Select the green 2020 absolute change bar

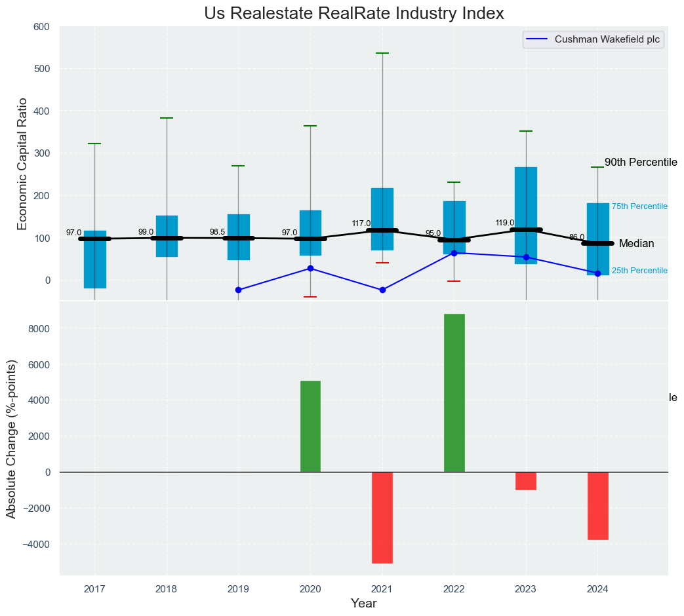tap(310, 426)
